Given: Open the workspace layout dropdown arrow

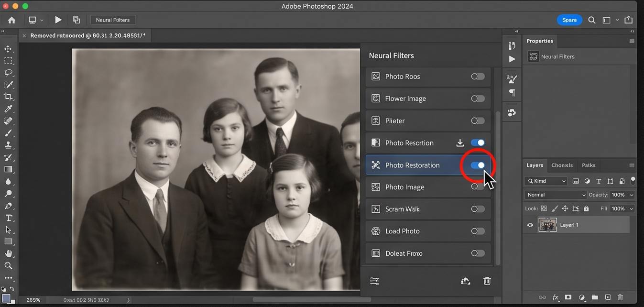Looking at the screenshot, I should (x=617, y=20).
